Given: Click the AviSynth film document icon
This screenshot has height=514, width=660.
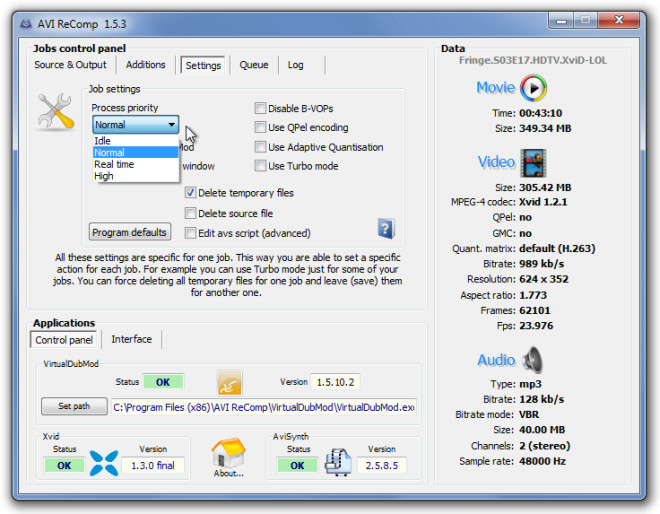Looking at the screenshot, I should tap(338, 462).
